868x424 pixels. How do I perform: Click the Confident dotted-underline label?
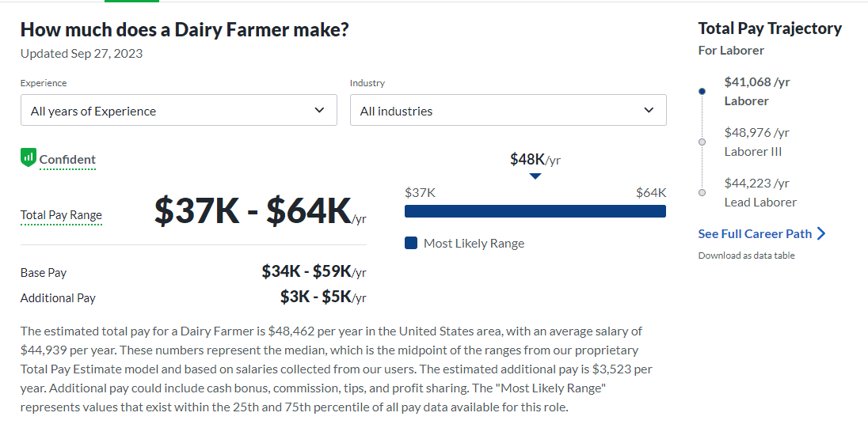67,160
